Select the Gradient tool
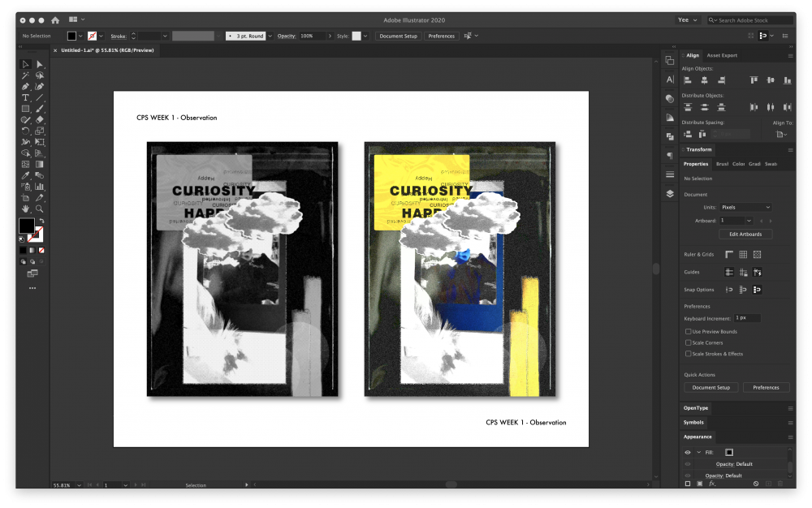Screen dimensions: 812x508 pyautogui.click(x=39, y=164)
